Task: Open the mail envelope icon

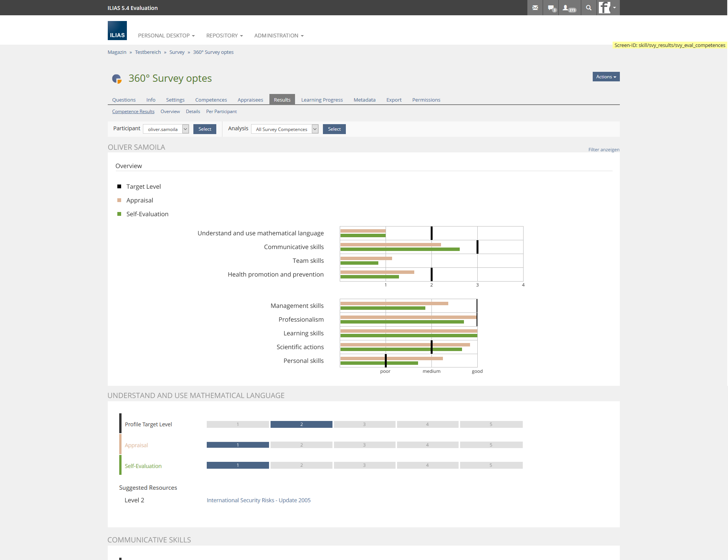Action: pyautogui.click(x=535, y=8)
